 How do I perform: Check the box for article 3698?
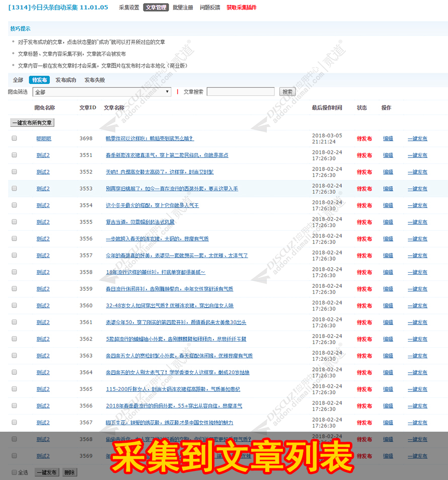click(14, 138)
